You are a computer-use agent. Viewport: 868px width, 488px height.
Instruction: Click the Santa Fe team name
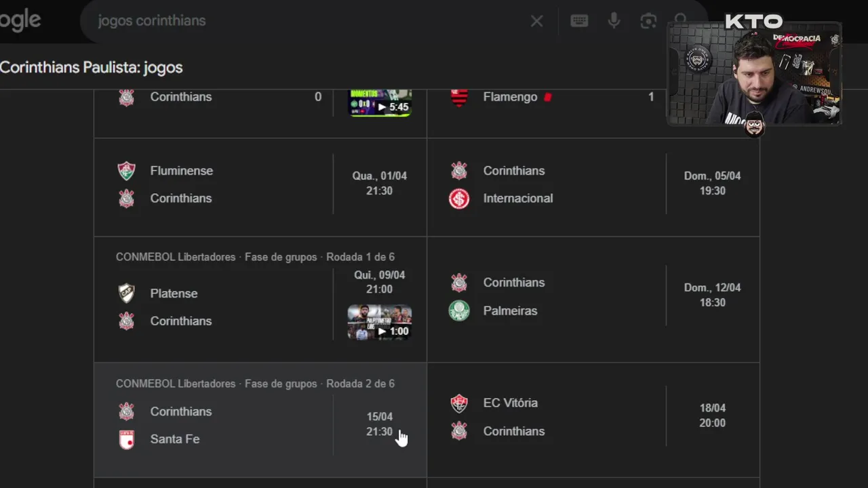[x=175, y=439]
